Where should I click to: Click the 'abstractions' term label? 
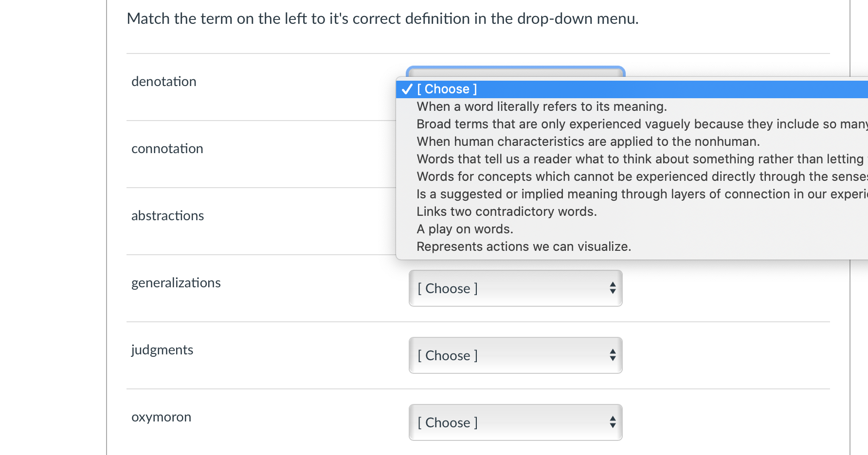(x=168, y=216)
